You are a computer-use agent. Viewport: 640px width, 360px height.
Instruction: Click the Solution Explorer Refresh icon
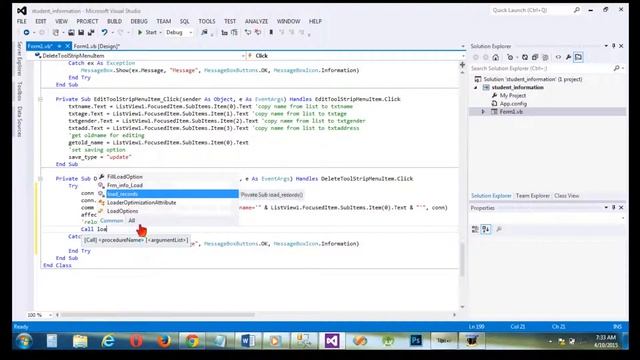525,57
